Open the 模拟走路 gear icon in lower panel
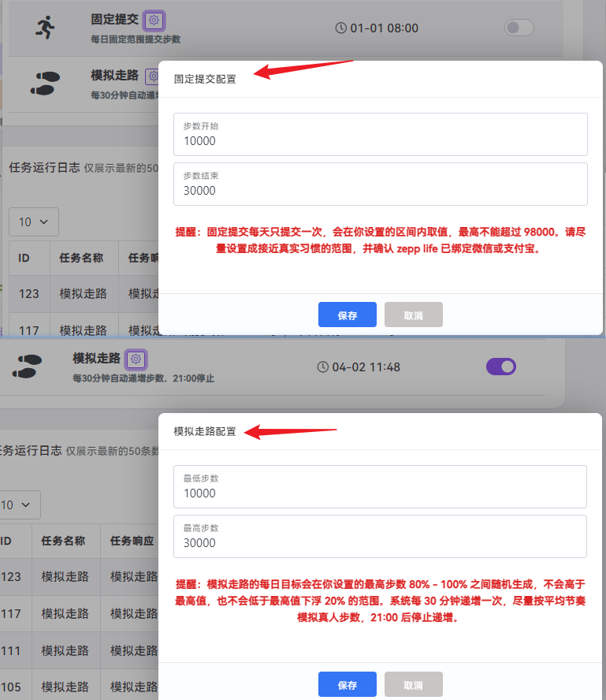Viewport: 606px width, 700px height. click(136, 359)
